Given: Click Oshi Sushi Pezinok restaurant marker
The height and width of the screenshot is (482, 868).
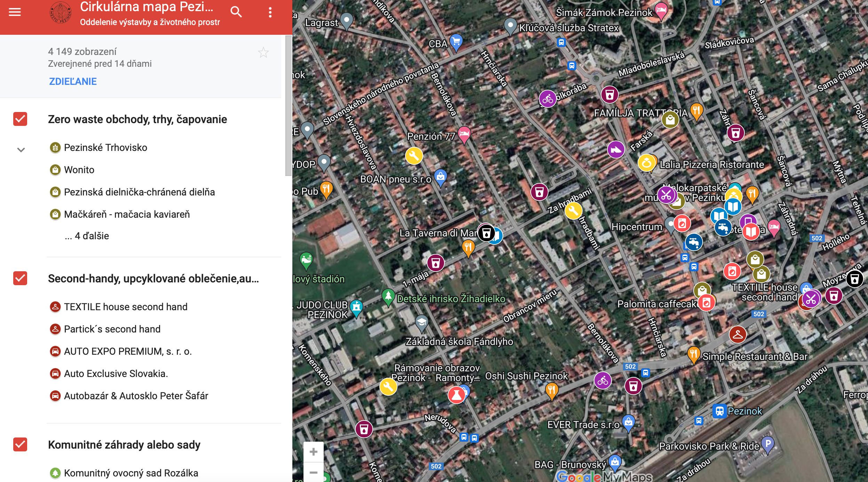Looking at the screenshot, I should [552, 391].
